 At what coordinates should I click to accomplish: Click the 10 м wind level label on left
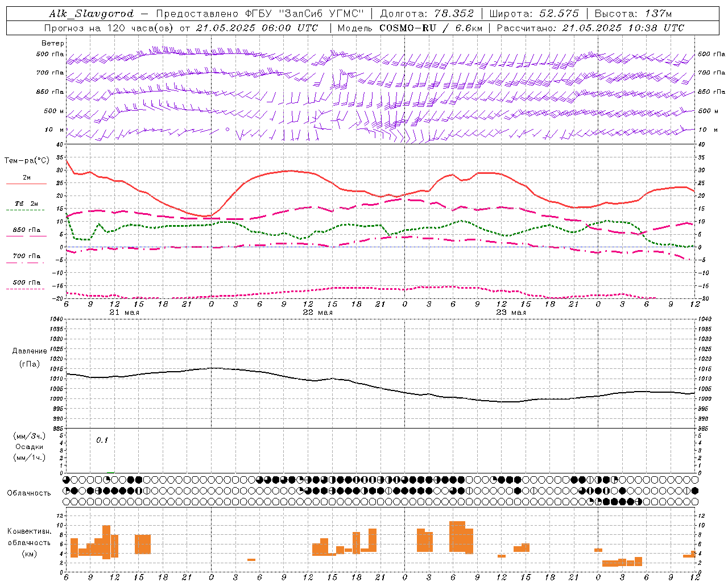tap(54, 130)
